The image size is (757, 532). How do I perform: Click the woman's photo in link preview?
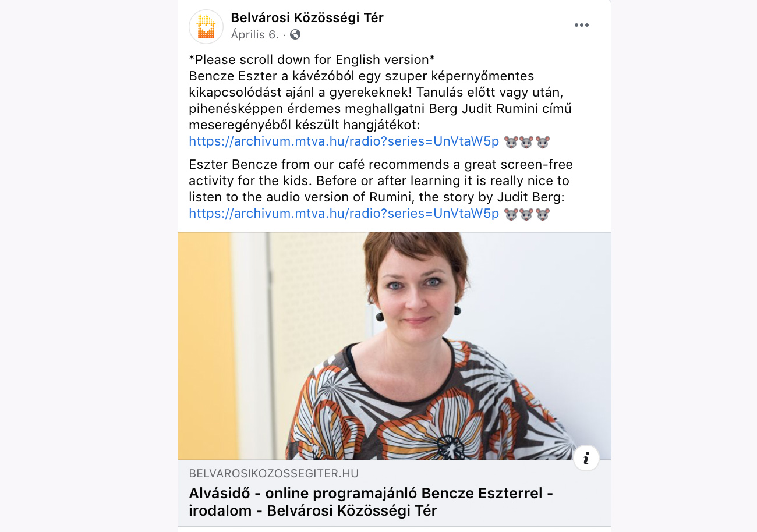[x=395, y=346]
